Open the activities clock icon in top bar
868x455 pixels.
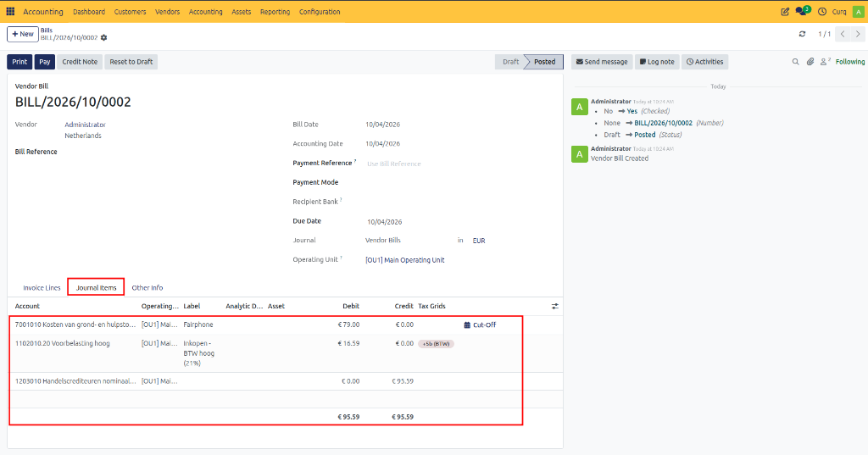coord(822,12)
